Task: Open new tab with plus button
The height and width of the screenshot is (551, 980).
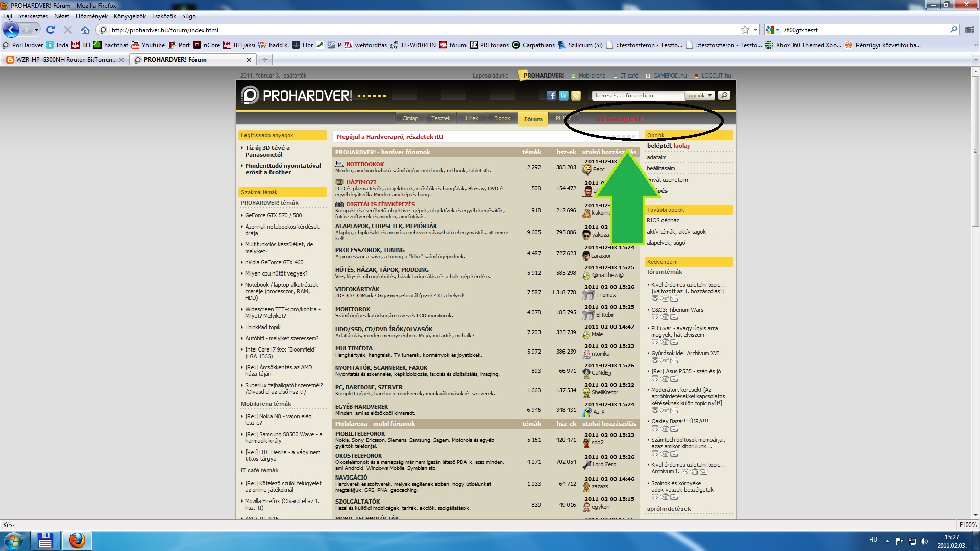Action: click(x=264, y=60)
